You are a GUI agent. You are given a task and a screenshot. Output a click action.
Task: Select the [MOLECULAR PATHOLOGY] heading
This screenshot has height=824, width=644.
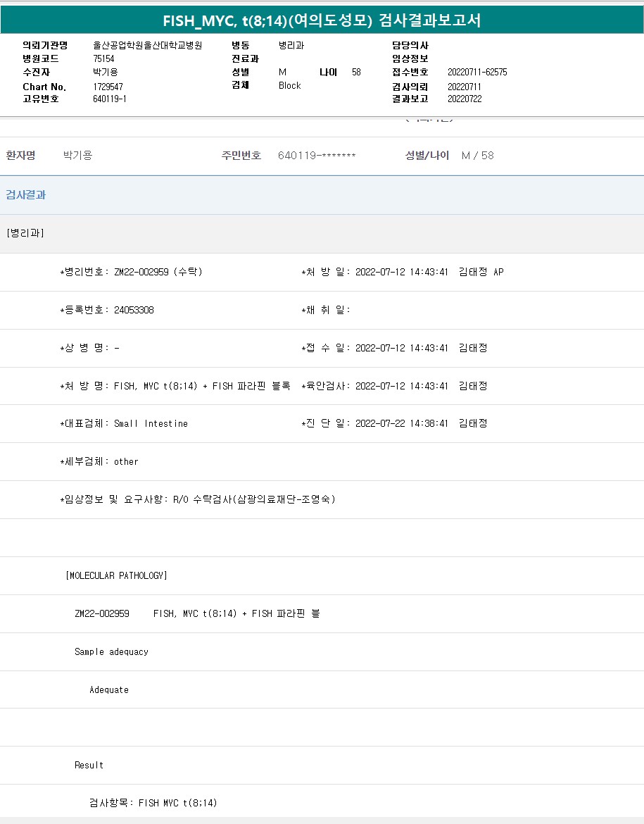pos(116,575)
